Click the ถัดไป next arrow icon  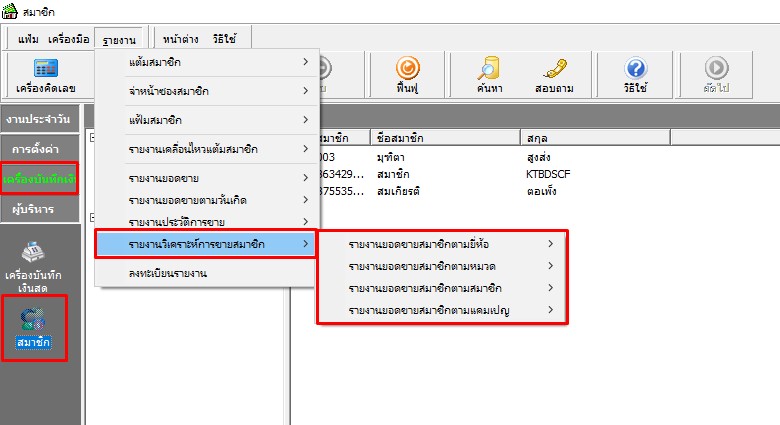(x=715, y=76)
